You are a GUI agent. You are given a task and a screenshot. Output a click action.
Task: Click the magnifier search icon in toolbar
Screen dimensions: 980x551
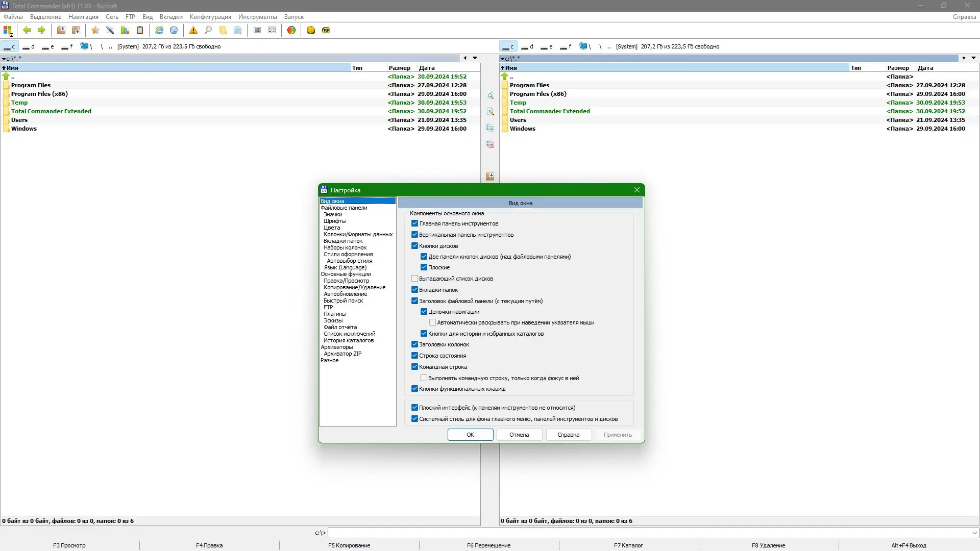(208, 30)
